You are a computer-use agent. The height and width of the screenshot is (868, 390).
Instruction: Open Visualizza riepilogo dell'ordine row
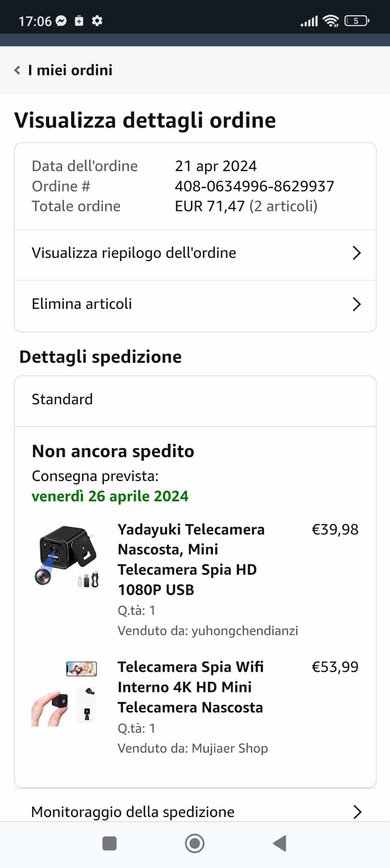(134, 253)
